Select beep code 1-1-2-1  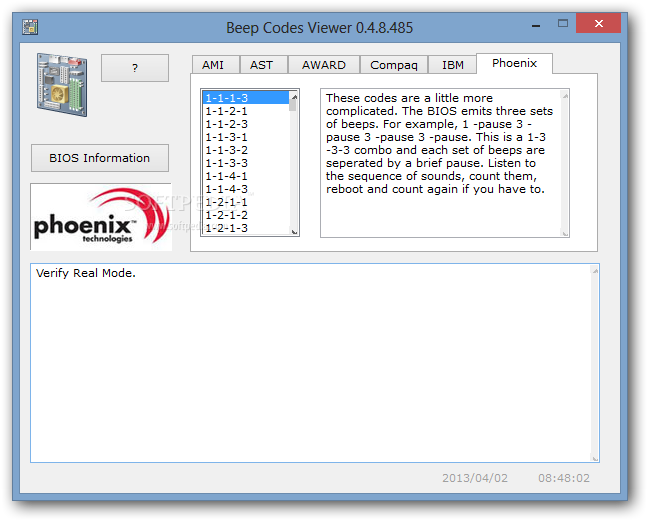click(x=246, y=111)
